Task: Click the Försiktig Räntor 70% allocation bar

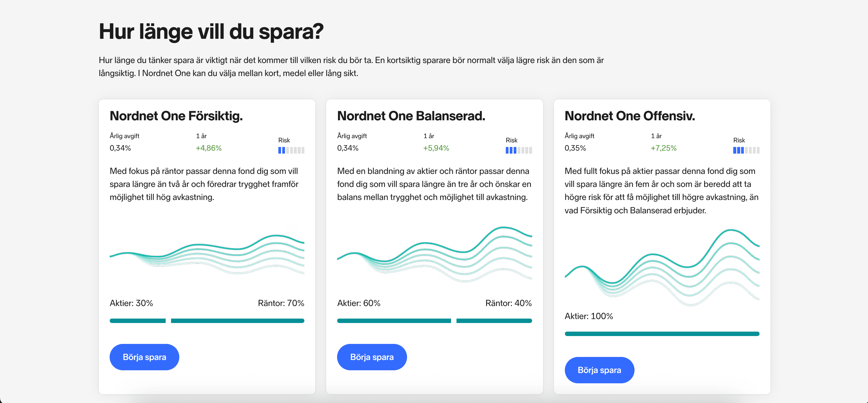Action: [x=237, y=321]
